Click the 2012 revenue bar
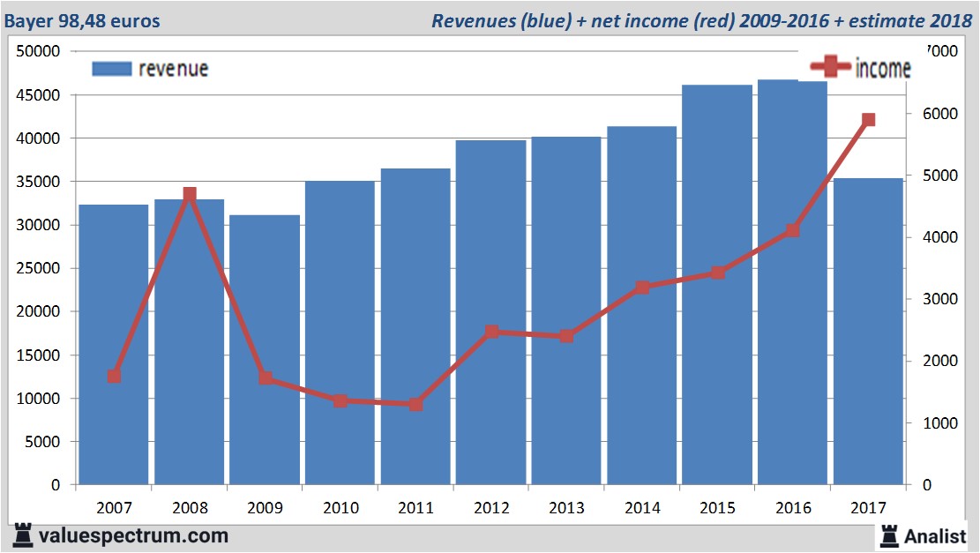The image size is (980, 553). [490, 312]
